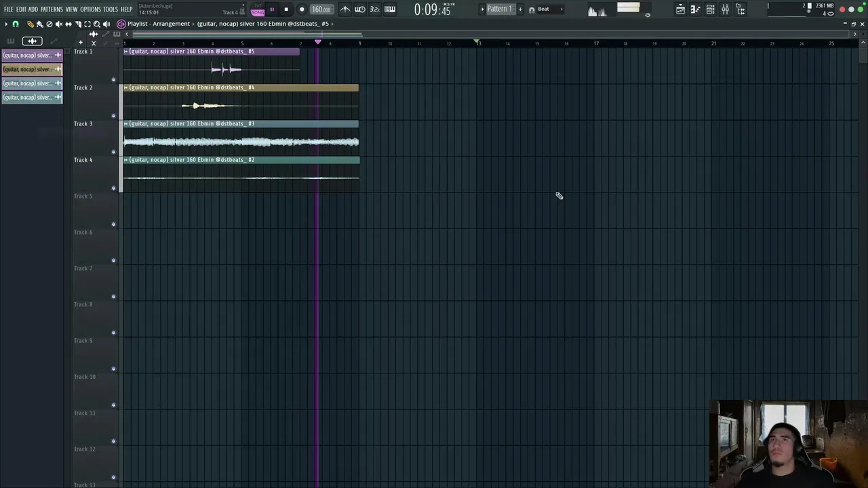
Task: Select the Playback speaker tool
Action: pyautogui.click(x=106, y=24)
